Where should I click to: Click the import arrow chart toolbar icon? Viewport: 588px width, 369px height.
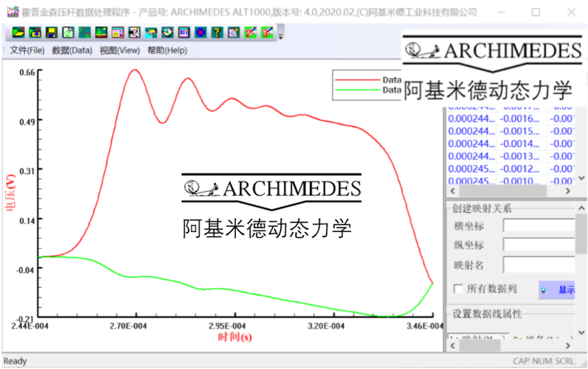click(134, 33)
